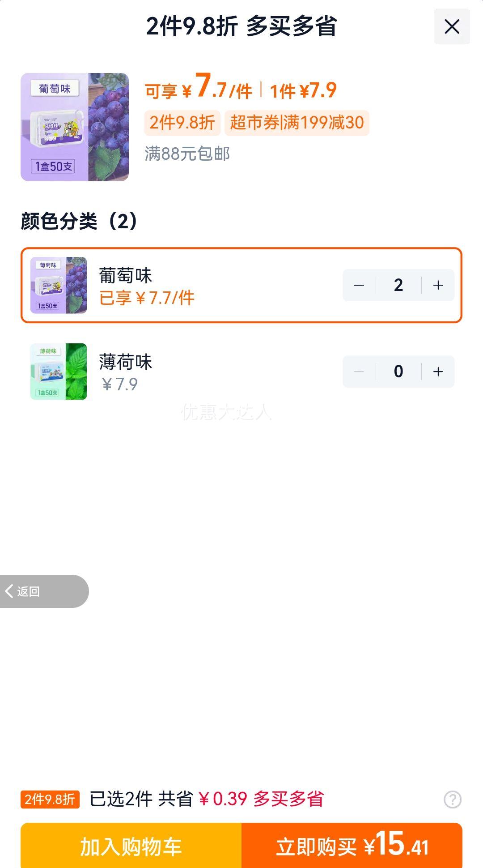Increase mint flavor quantity with plus

pyautogui.click(x=438, y=372)
